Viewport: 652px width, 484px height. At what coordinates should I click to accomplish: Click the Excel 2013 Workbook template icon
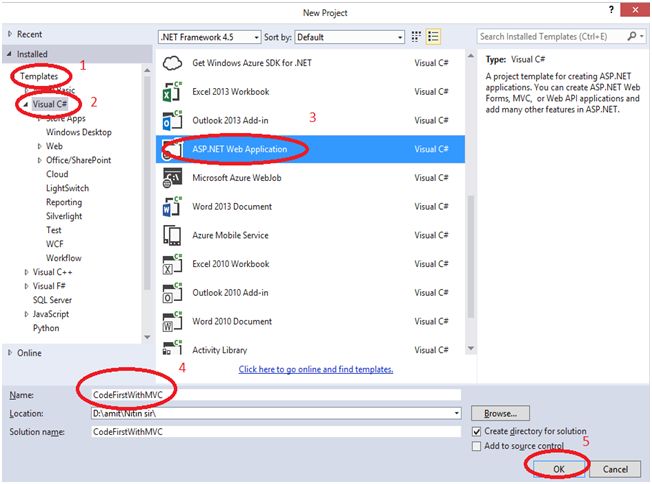(x=172, y=91)
